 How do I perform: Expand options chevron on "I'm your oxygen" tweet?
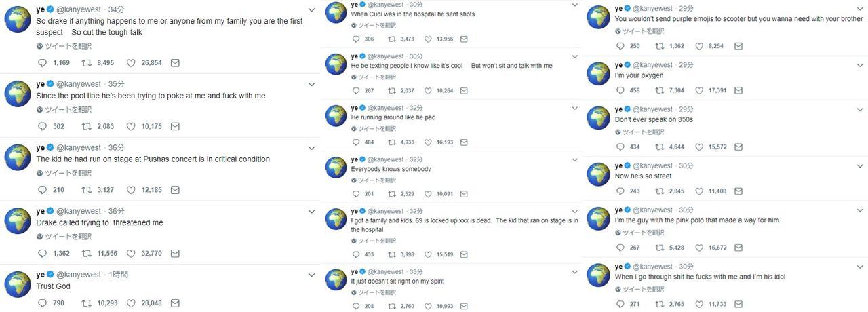(x=860, y=65)
